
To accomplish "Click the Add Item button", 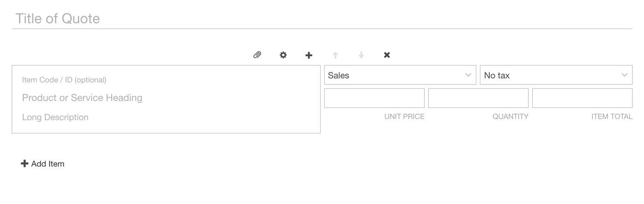I will coord(43,164).
